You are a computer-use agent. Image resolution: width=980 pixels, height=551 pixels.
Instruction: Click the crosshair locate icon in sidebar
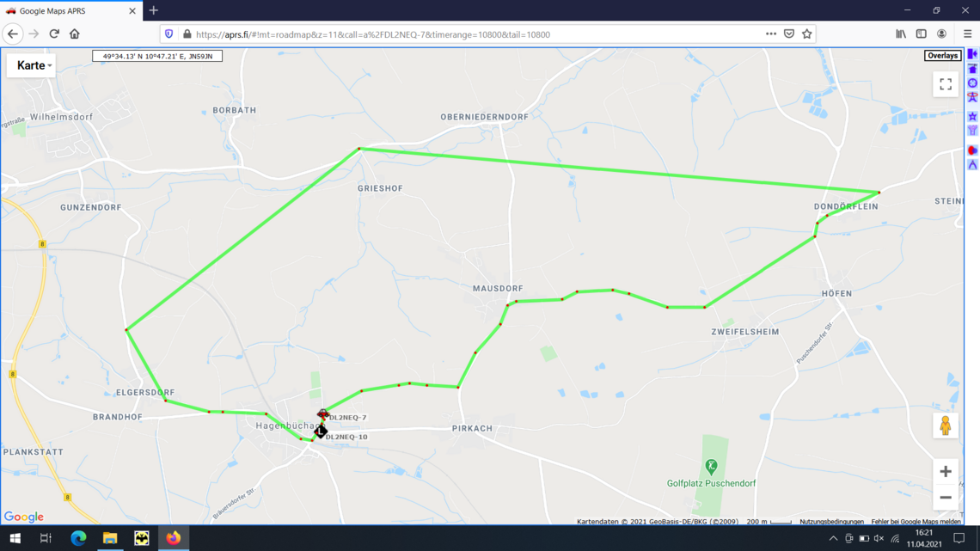[972, 83]
